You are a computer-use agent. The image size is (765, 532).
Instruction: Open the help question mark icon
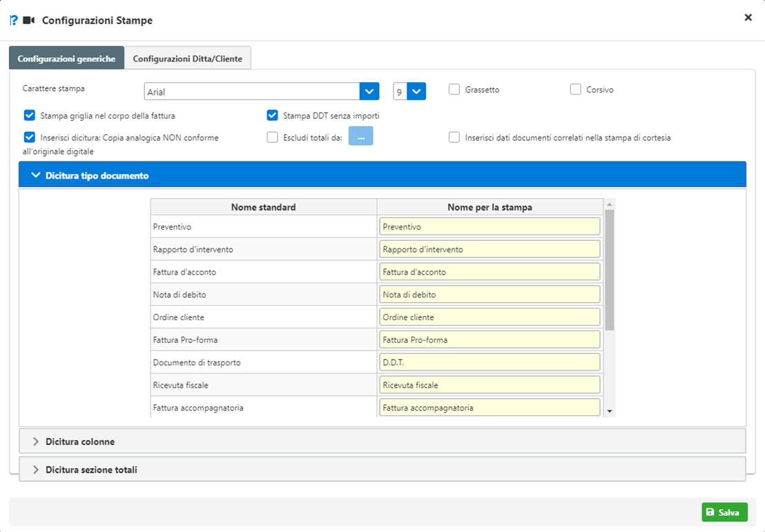point(14,21)
